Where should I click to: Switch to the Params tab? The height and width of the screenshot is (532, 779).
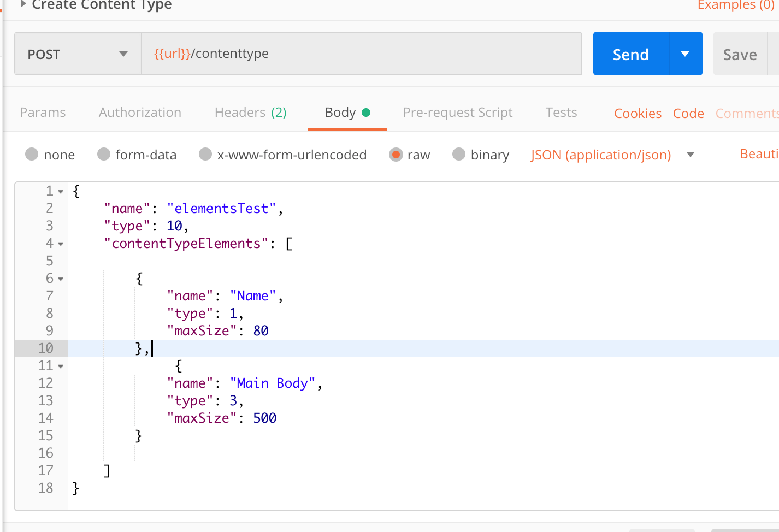click(x=43, y=113)
